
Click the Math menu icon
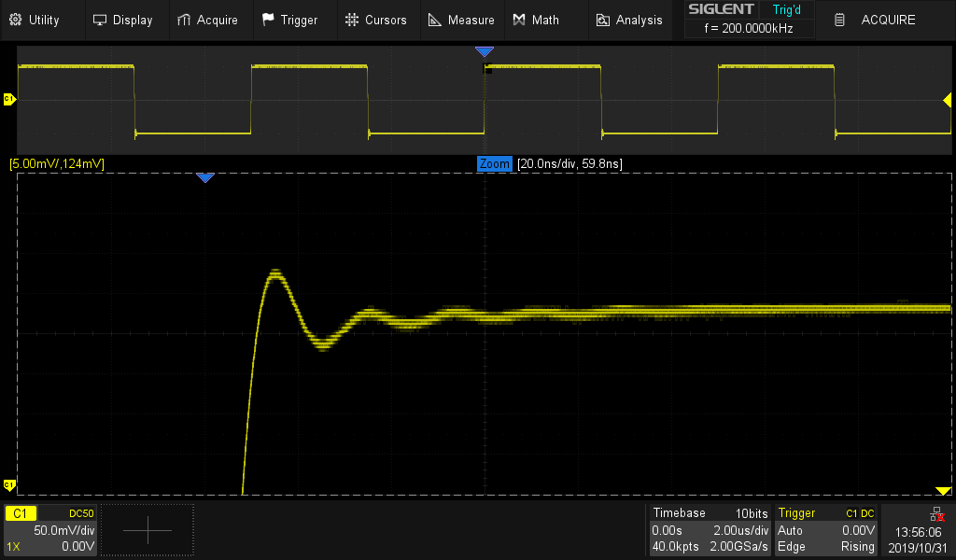tap(520, 20)
